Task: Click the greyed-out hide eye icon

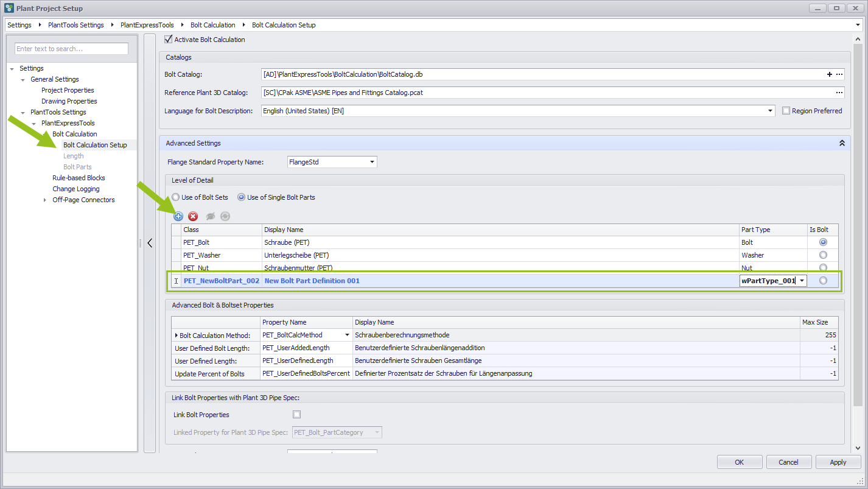Action: (211, 216)
